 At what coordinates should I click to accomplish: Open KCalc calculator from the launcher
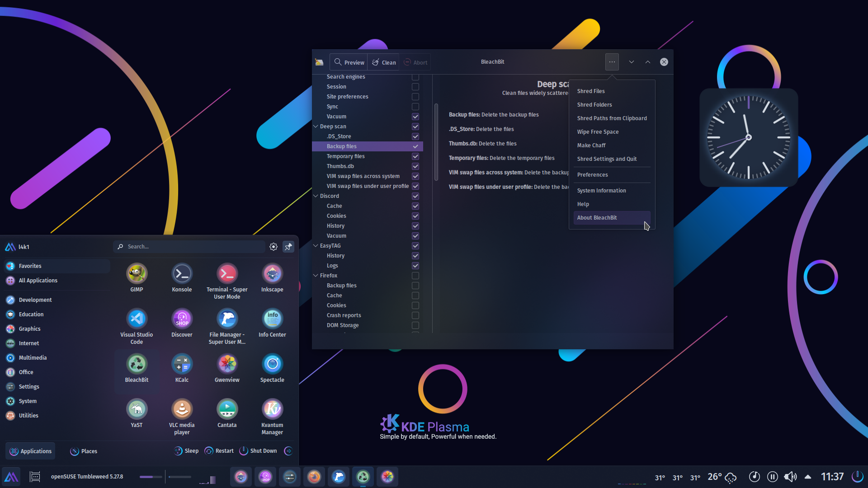coord(182,368)
